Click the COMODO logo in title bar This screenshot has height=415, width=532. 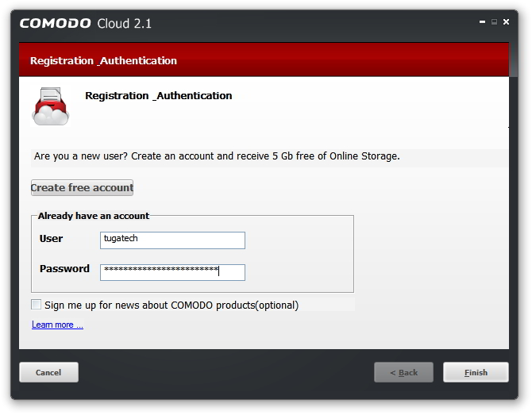tap(56, 23)
